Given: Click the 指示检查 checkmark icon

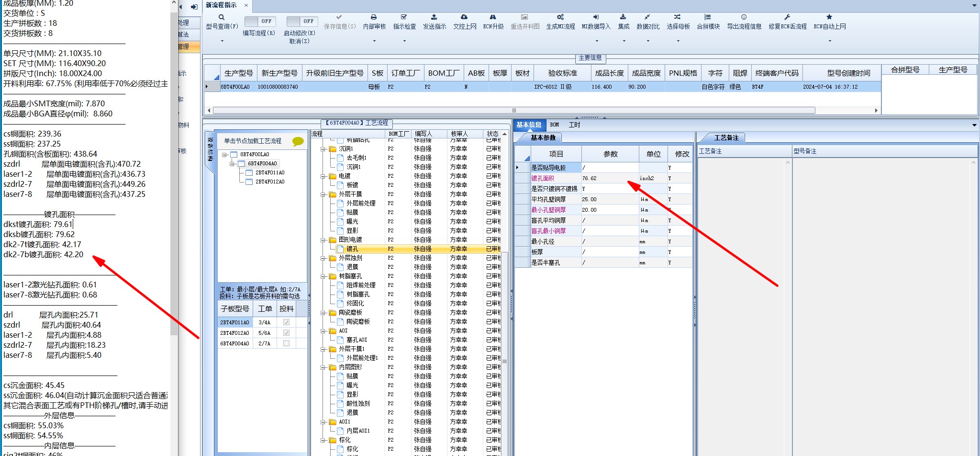Looking at the screenshot, I should pyautogui.click(x=404, y=17).
